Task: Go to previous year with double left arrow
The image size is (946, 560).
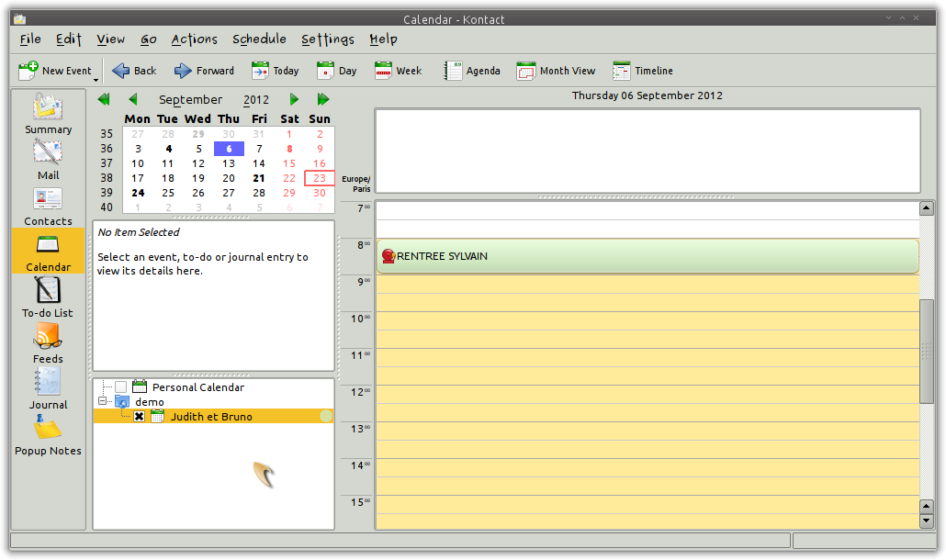Action: click(x=104, y=99)
